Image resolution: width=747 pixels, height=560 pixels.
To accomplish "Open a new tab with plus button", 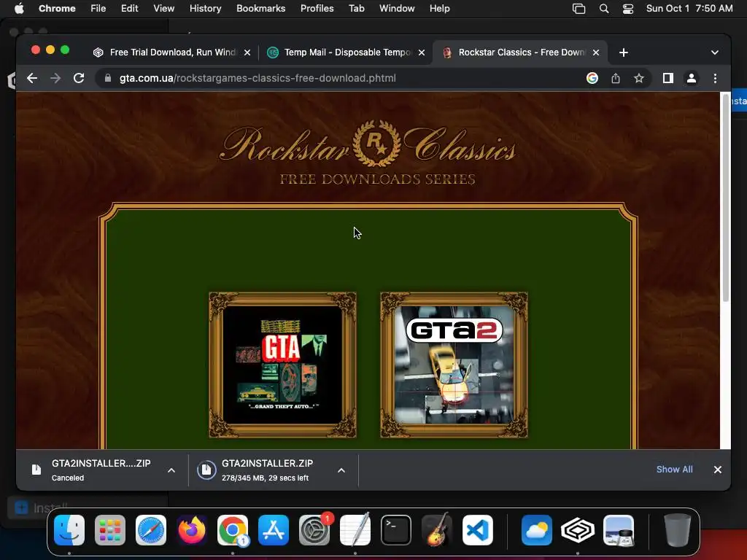I will pos(624,52).
